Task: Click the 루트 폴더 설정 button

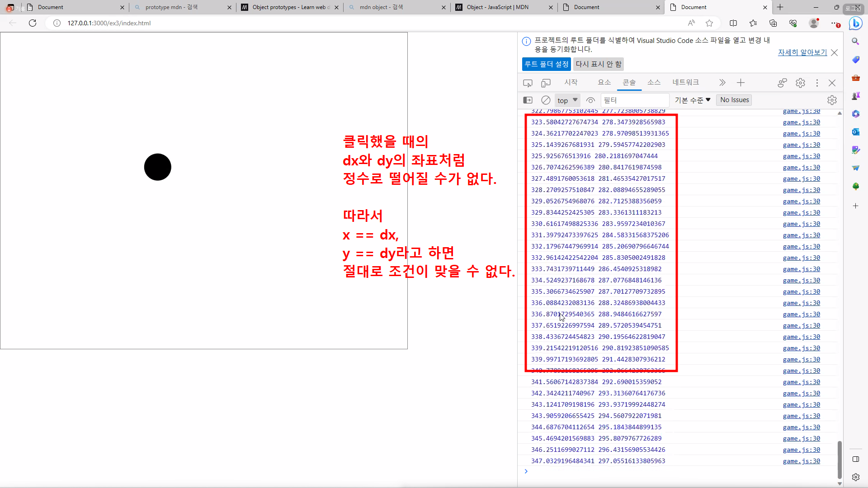Action: (x=546, y=64)
